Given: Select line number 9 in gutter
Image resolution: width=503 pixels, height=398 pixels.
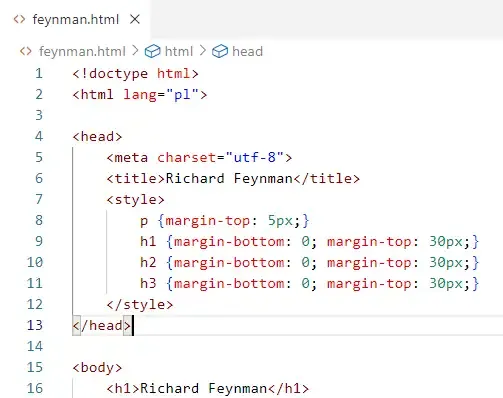Looking at the screenshot, I should coord(39,241).
